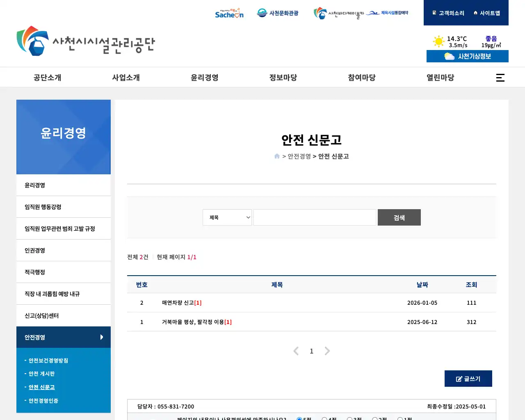Click the home icon in the breadcrumb
The image size is (525, 420).
click(277, 156)
